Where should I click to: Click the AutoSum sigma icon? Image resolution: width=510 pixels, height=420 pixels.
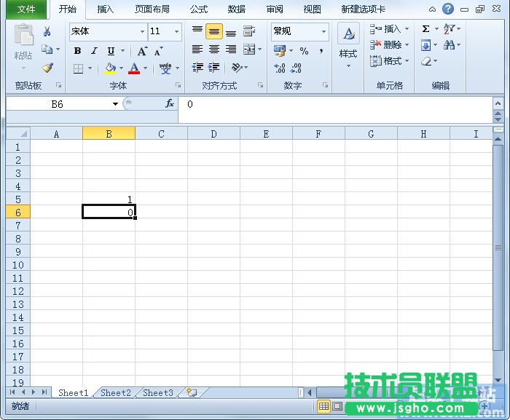click(x=425, y=29)
